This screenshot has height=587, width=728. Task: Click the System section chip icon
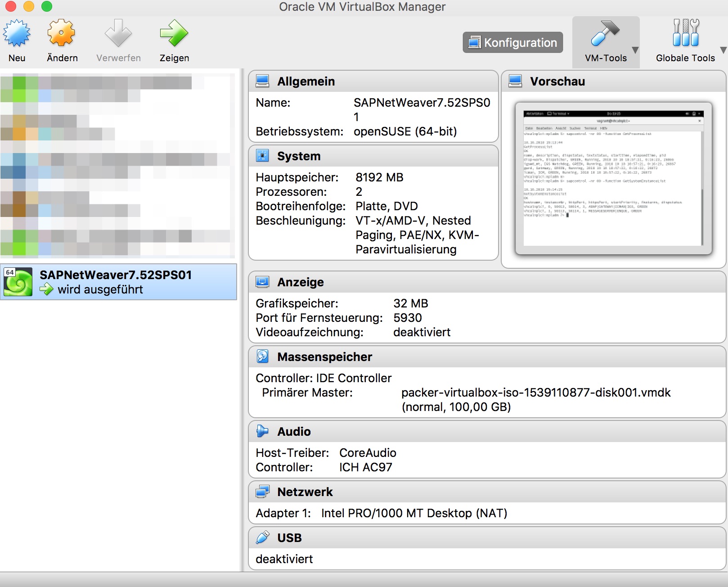point(262,156)
